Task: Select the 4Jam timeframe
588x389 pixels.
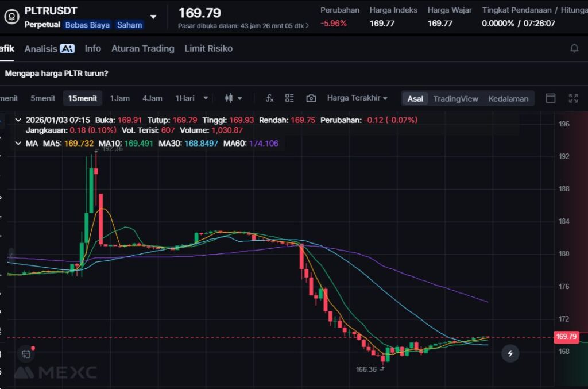Action: pos(152,98)
